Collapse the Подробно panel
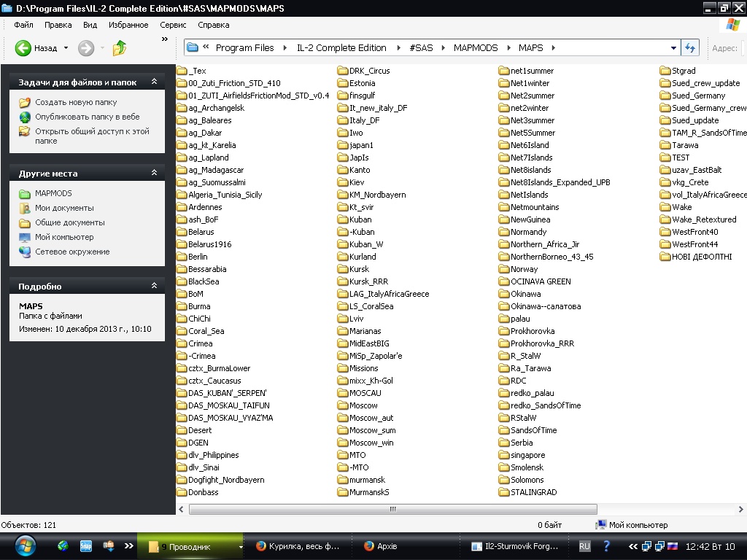Screen dimensions: 747x560 (154, 286)
